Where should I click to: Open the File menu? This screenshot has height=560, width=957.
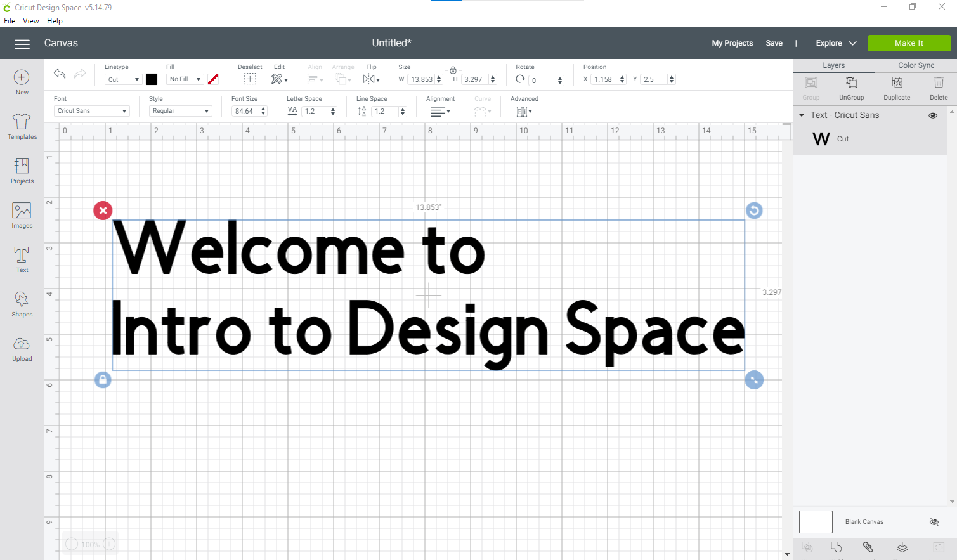tap(10, 21)
